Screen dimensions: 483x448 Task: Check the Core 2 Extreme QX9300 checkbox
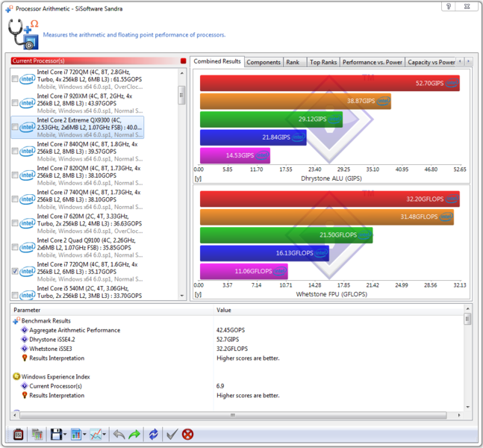click(x=15, y=127)
